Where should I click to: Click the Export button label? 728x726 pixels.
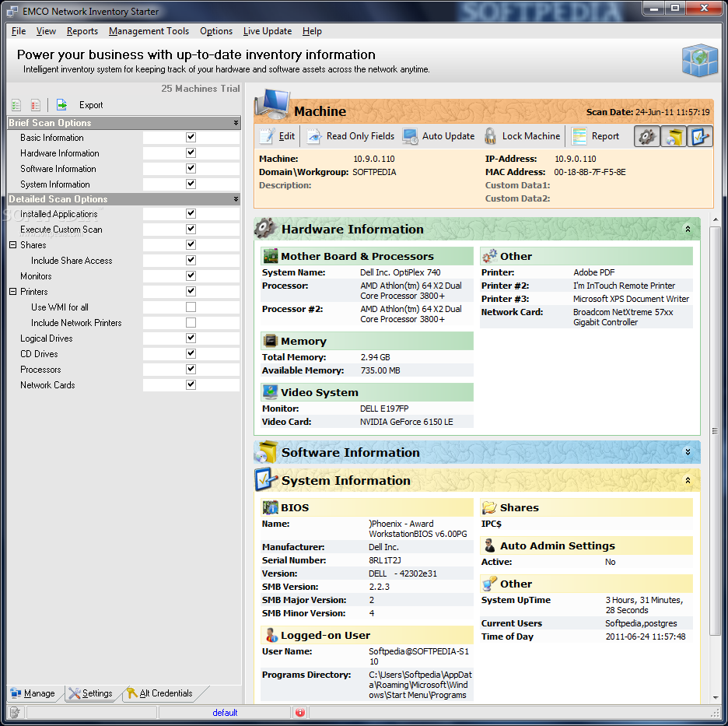tap(91, 105)
